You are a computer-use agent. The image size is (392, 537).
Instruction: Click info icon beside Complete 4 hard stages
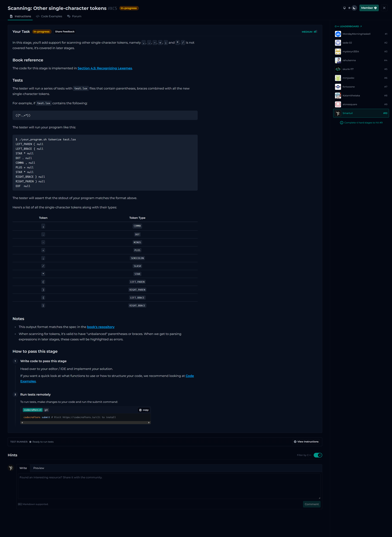click(x=342, y=123)
